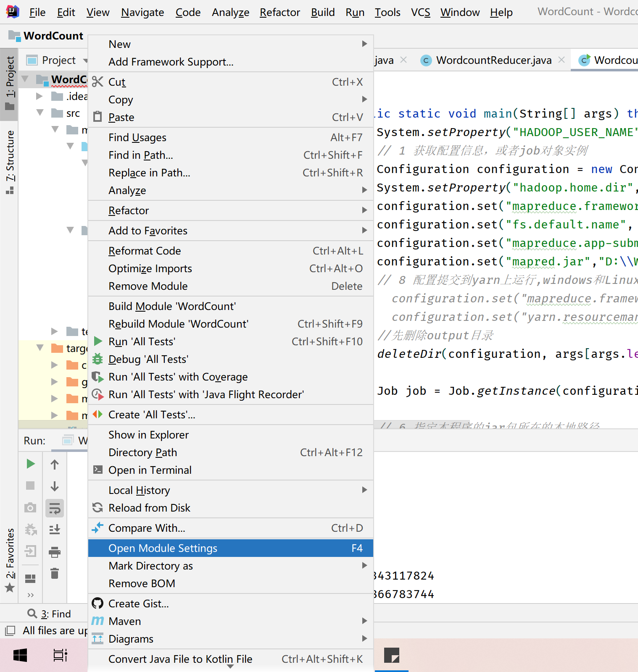638x672 pixels.
Task: Click the scroll to end icon
Action: (55, 530)
